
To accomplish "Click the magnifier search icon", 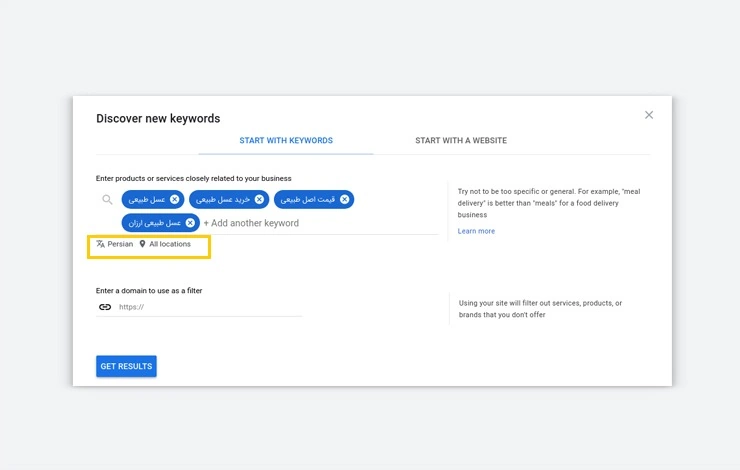I will tap(107, 199).
